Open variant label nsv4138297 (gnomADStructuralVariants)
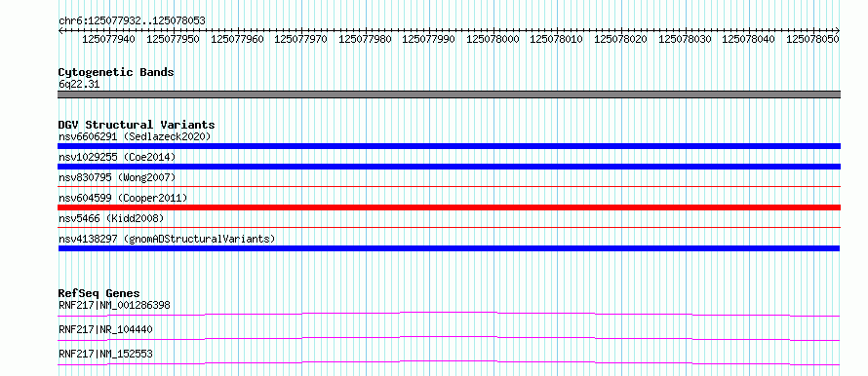Viewport: 868px width, 376px height. pos(167,239)
